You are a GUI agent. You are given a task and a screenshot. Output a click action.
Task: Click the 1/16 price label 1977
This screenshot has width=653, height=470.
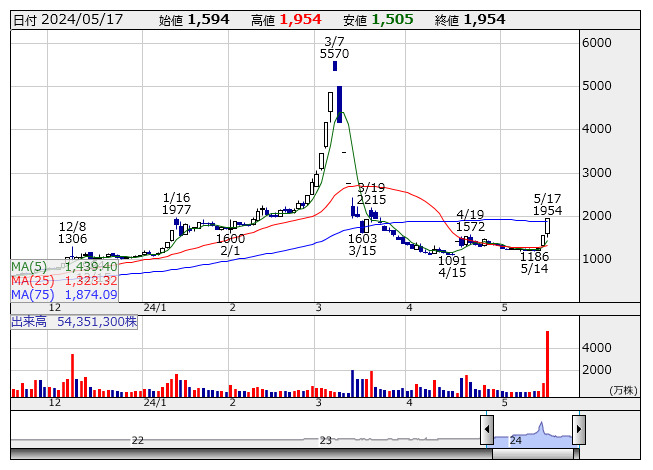point(176,210)
